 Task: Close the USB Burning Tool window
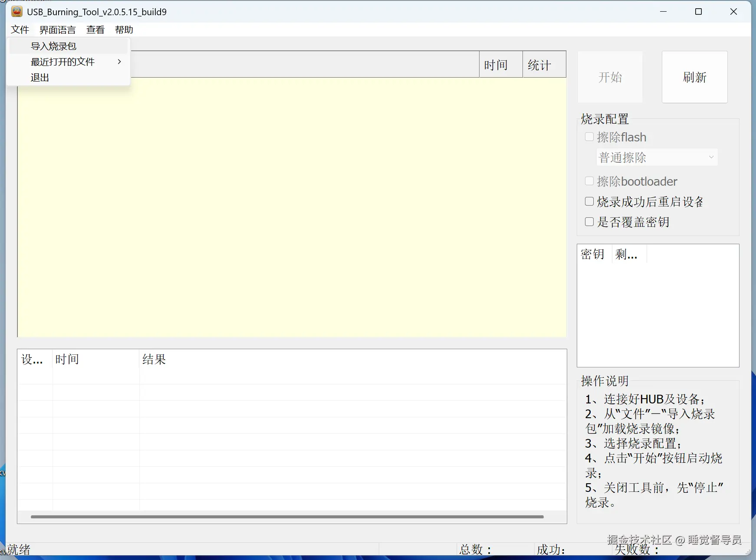point(733,12)
